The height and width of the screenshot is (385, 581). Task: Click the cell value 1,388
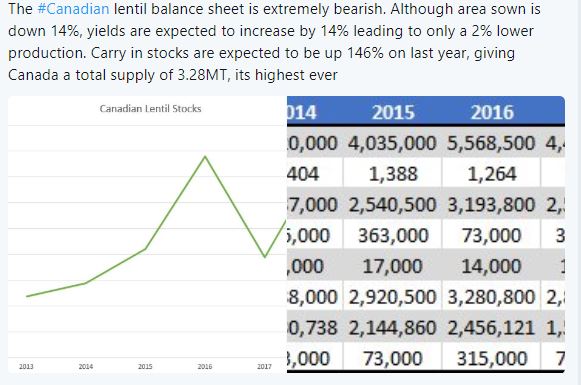point(393,174)
